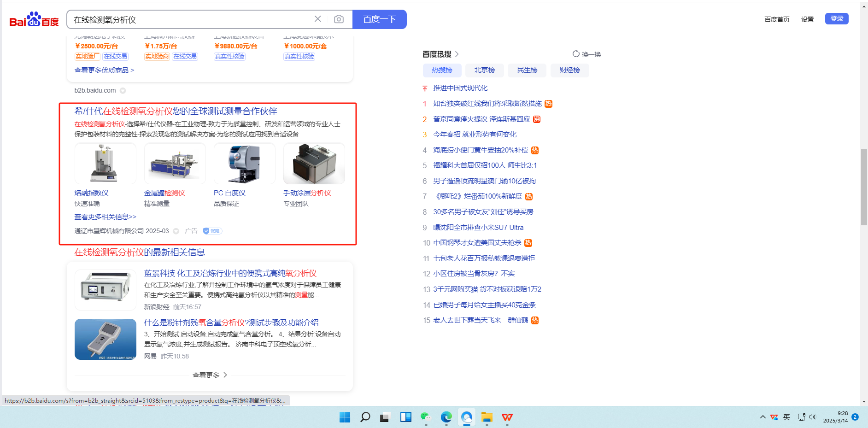Click the 查看更多相关信息>> link
The height and width of the screenshot is (428, 868).
click(x=106, y=217)
